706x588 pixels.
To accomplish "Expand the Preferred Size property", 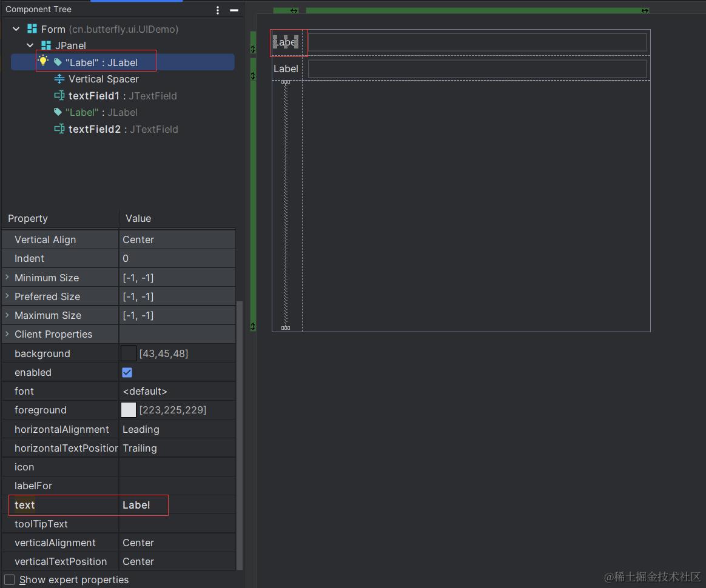I will tap(7, 296).
